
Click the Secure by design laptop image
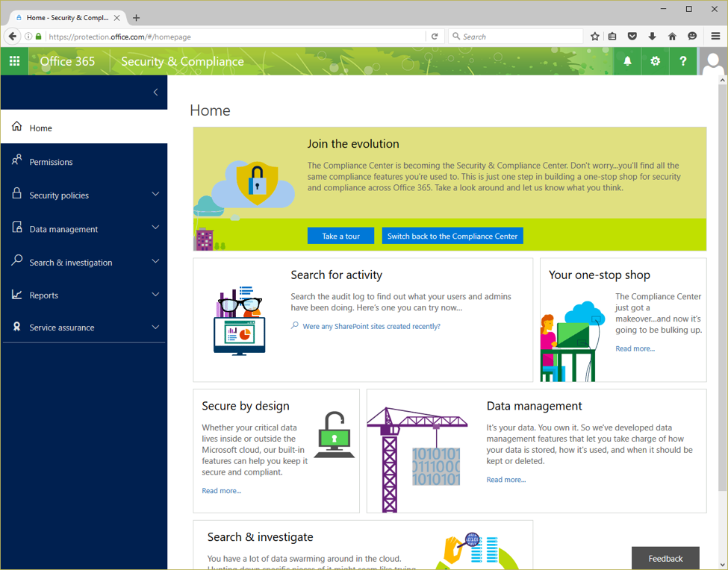[335, 434]
